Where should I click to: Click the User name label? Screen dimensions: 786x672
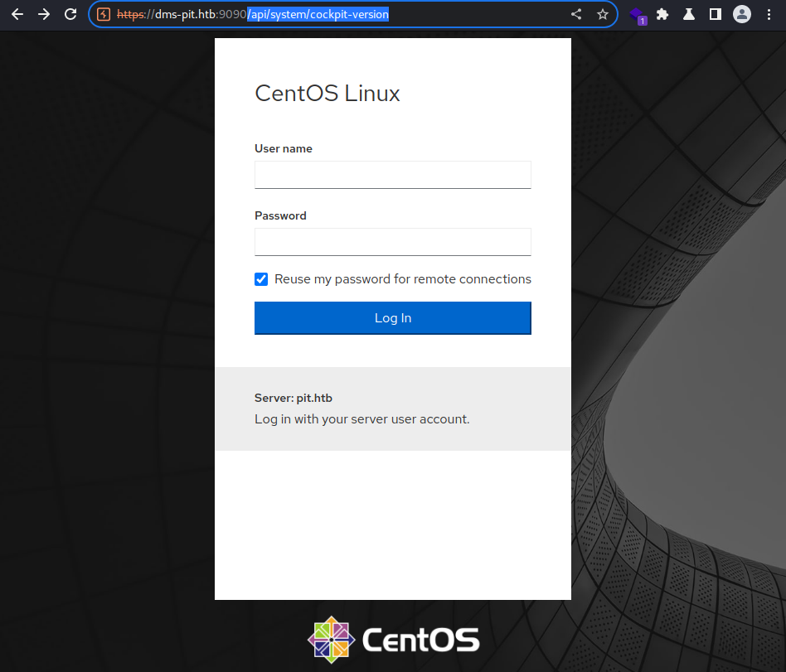tap(284, 148)
